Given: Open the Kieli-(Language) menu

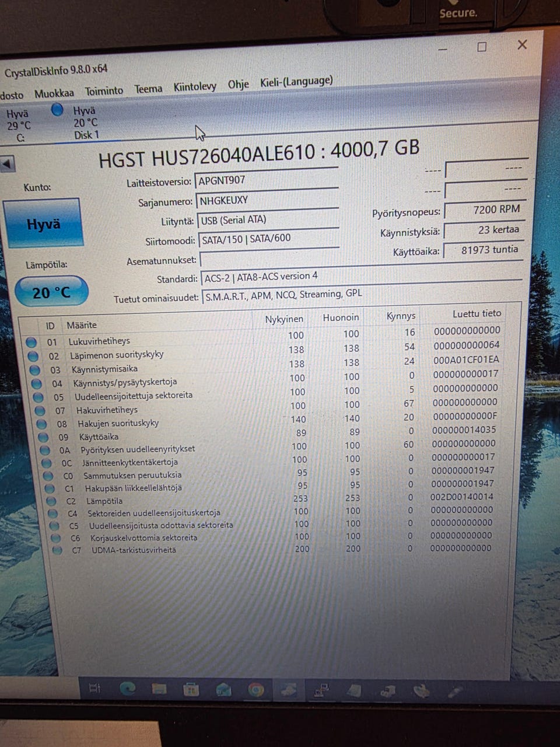Looking at the screenshot, I should [x=296, y=81].
